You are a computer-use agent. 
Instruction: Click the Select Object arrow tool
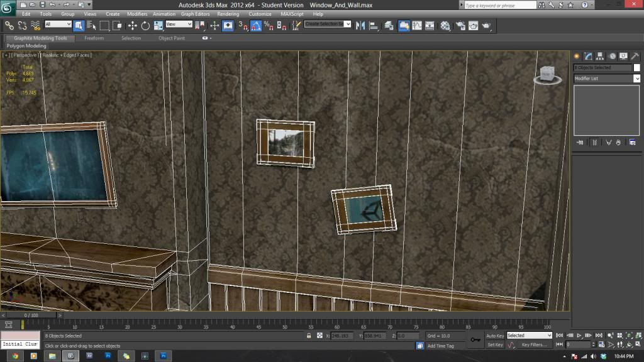79,26
